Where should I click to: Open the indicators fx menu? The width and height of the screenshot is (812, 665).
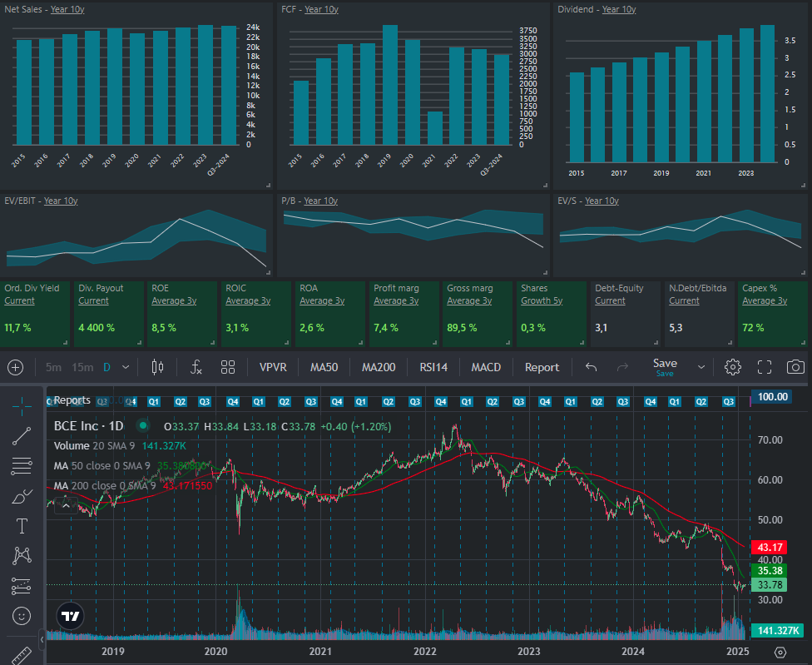click(196, 367)
